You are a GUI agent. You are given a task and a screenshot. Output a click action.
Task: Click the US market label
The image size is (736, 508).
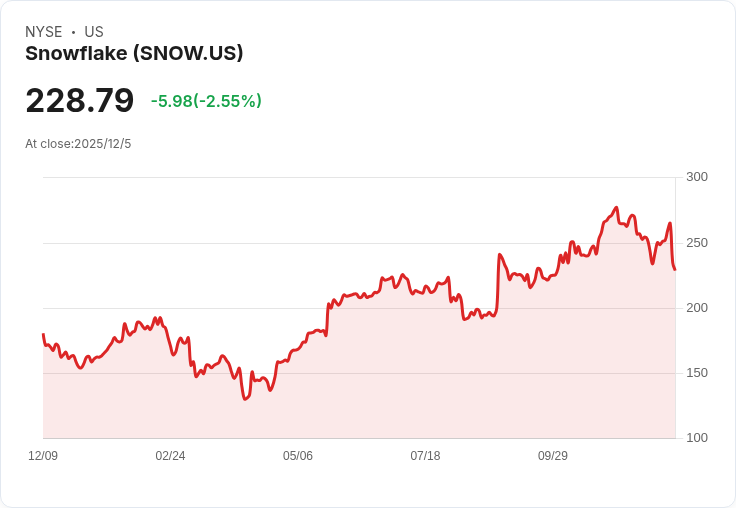coord(94,32)
